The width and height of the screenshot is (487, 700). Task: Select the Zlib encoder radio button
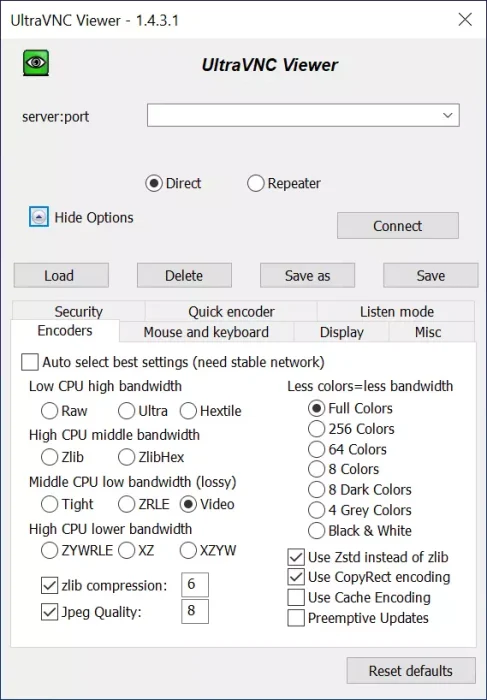(x=49, y=457)
